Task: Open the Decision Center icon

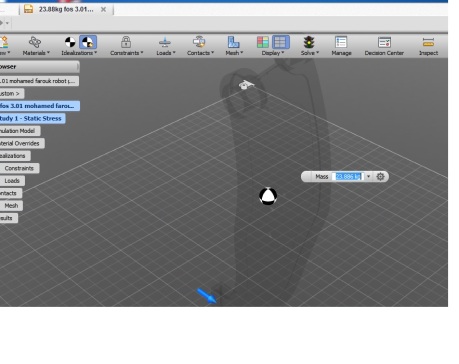Action: pyautogui.click(x=384, y=42)
